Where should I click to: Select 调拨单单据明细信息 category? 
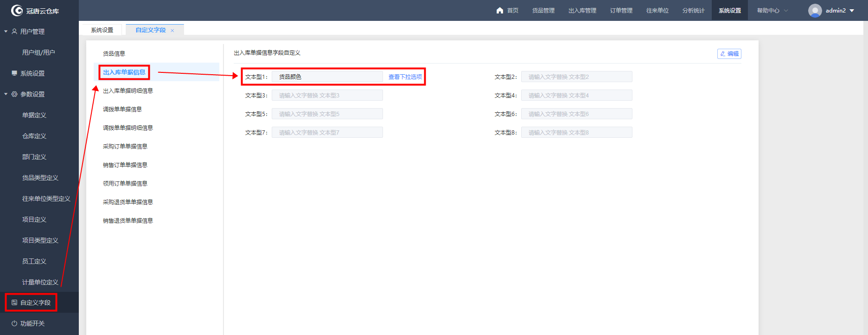coord(128,128)
